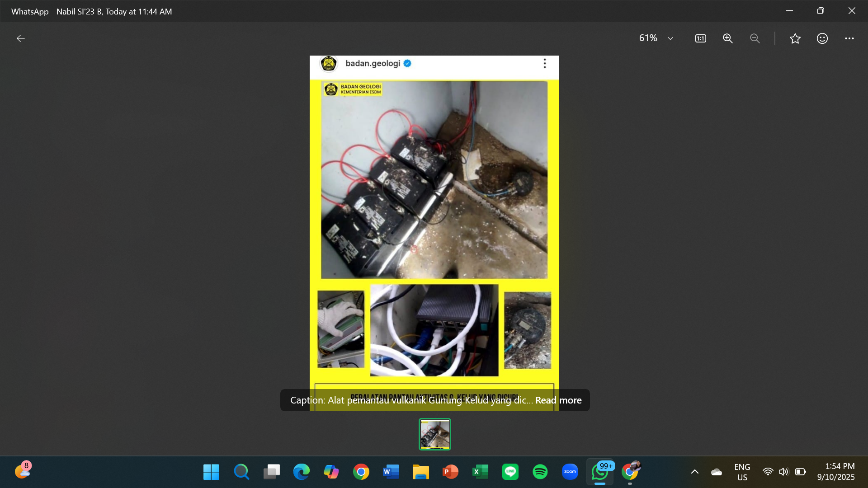
Task: Zoom in on the image
Action: pyautogui.click(x=727, y=38)
